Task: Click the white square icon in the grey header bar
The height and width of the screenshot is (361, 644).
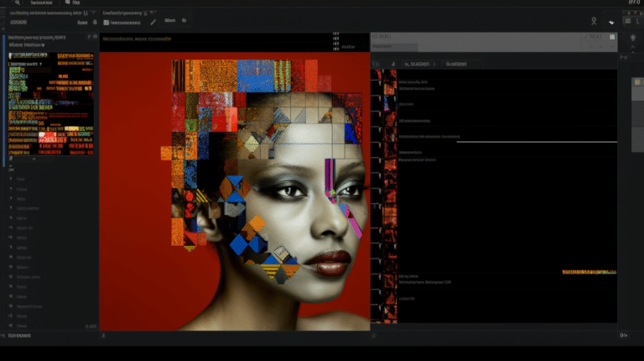Action: pyautogui.click(x=612, y=37)
